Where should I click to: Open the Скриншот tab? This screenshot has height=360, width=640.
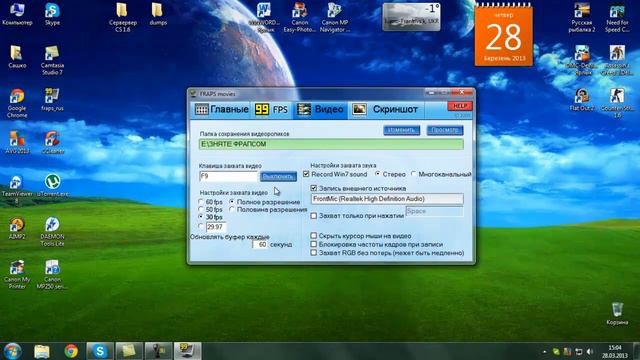pos(385,109)
